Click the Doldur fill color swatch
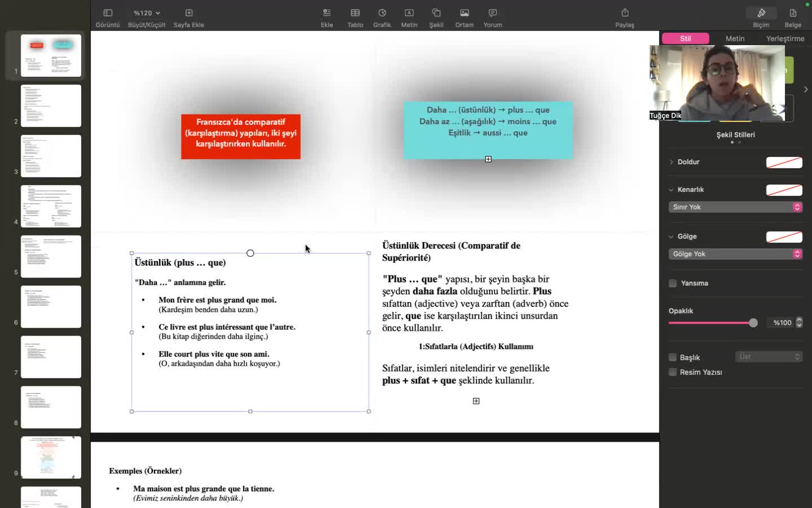Image resolution: width=812 pixels, height=508 pixels. [784, 163]
